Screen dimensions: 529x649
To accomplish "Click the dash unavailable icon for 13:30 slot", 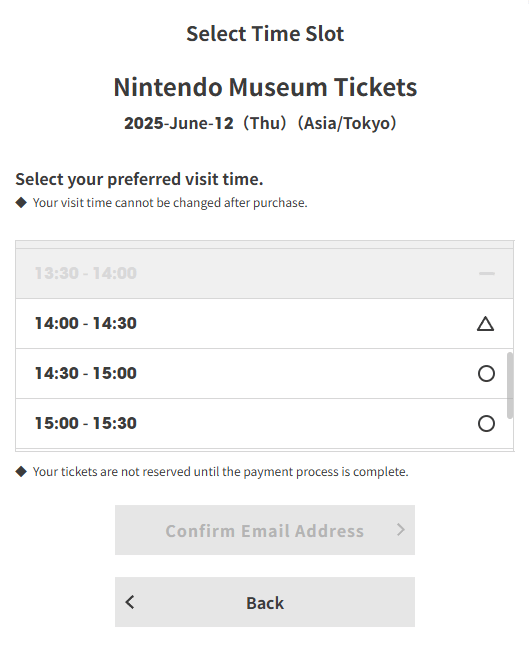I will click(x=487, y=274).
